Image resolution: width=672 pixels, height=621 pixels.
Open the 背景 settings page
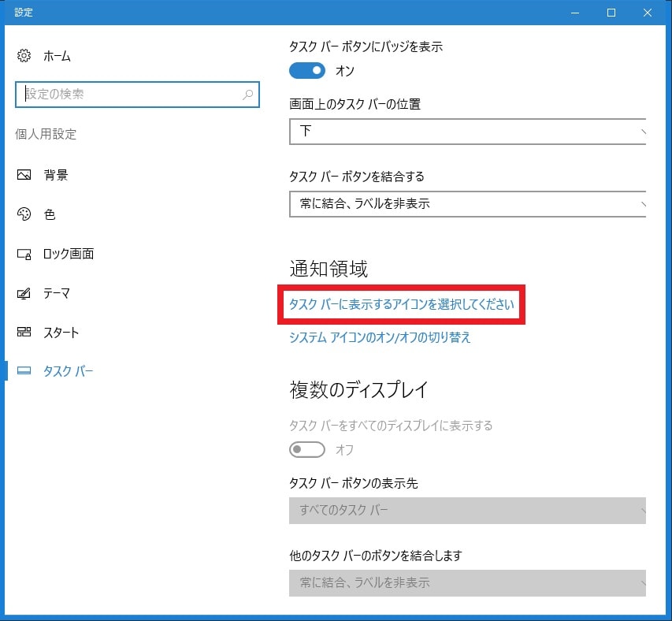[x=56, y=175]
